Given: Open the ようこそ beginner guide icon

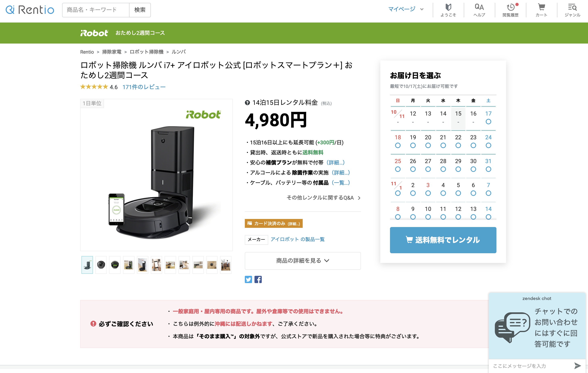Looking at the screenshot, I should click(x=448, y=10).
